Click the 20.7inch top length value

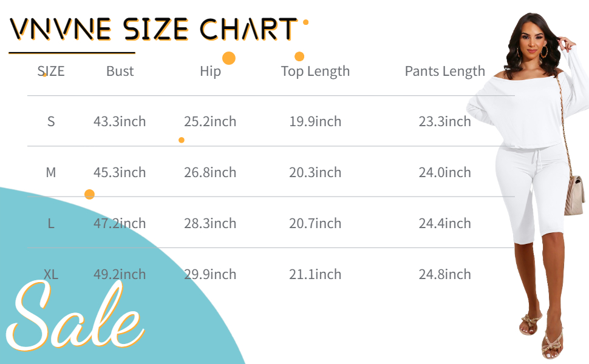pos(315,223)
